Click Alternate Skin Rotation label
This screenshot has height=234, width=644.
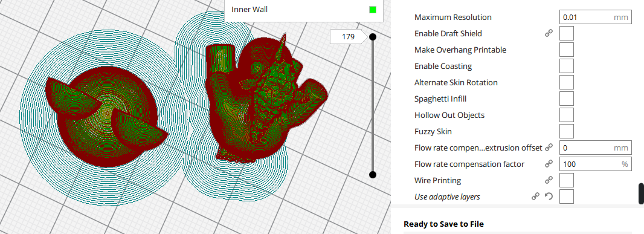coord(456,82)
